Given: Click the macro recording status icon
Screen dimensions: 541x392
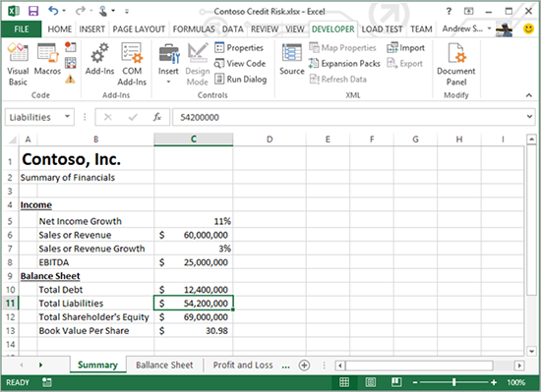Looking at the screenshot, I should (x=47, y=382).
